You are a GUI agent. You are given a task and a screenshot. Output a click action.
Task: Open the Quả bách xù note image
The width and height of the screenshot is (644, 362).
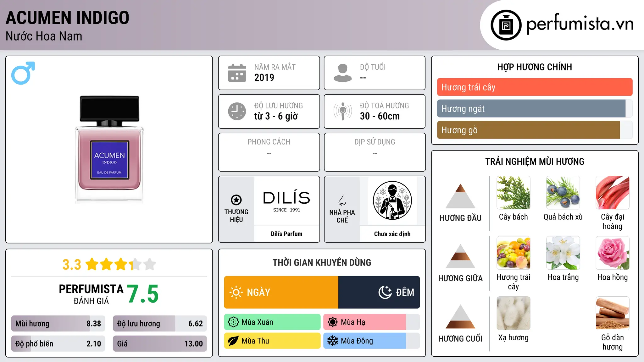[x=563, y=193]
